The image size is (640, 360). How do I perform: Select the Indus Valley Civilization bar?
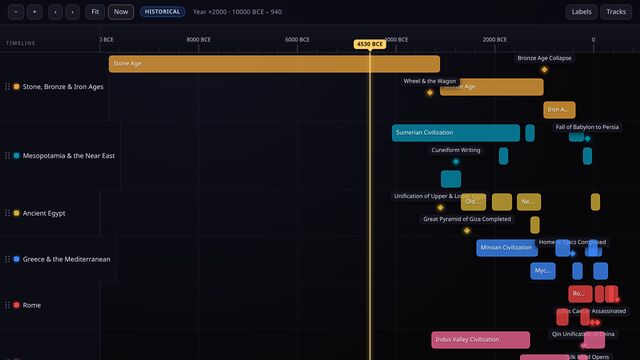pyautogui.click(x=480, y=340)
